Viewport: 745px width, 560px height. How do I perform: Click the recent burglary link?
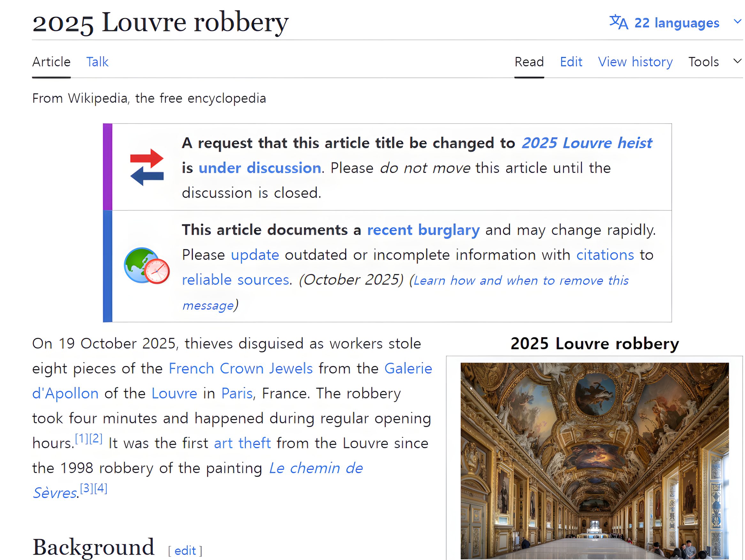(x=423, y=230)
